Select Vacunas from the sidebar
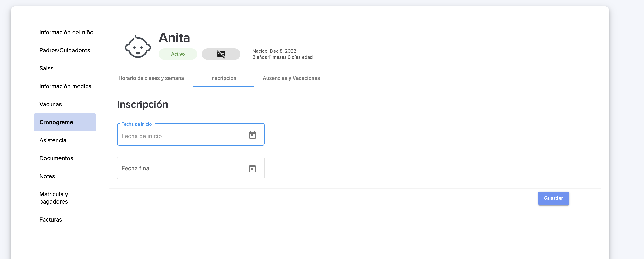Image resolution: width=644 pixels, height=259 pixels. [x=51, y=105]
